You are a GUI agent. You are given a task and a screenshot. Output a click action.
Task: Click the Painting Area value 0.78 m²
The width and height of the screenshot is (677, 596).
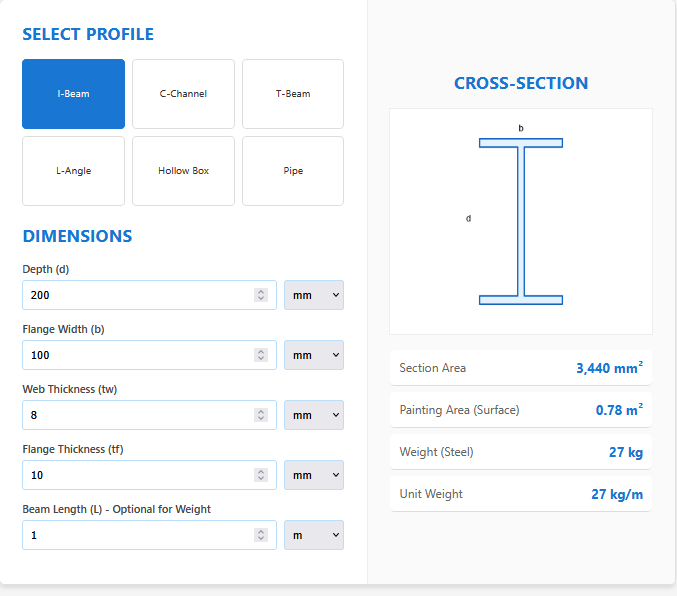[620, 410]
